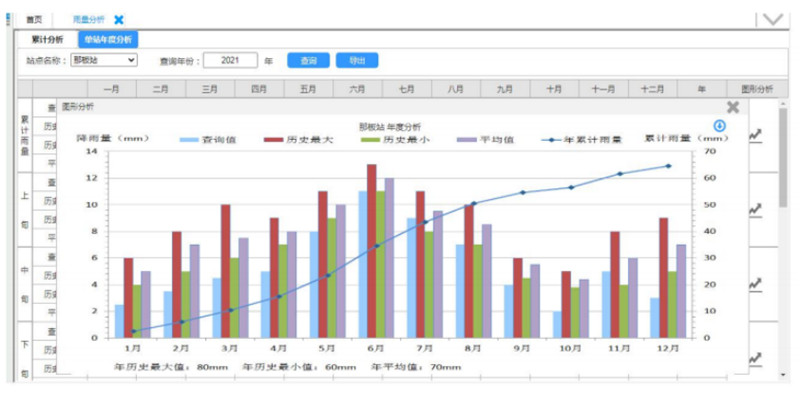Click the blue download chart icon
The height and width of the screenshot is (400, 800).
(718, 126)
